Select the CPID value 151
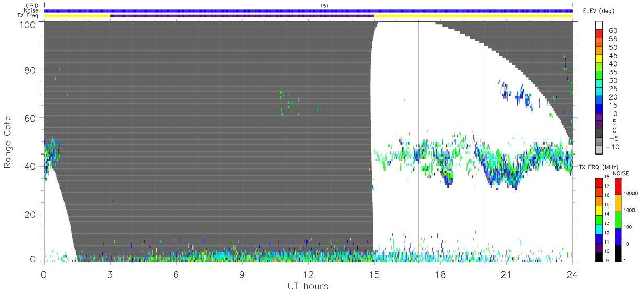Screen dimensions: 644x297 pos(324,6)
